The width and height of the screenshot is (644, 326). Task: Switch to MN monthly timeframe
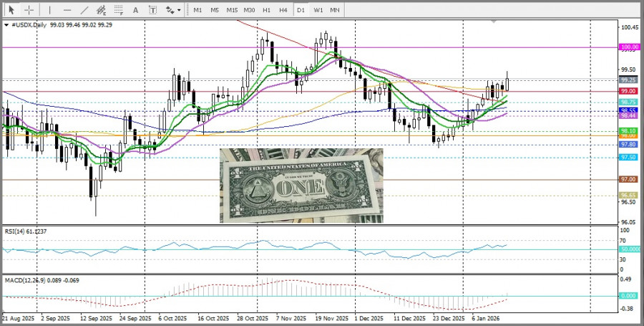click(x=335, y=10)
